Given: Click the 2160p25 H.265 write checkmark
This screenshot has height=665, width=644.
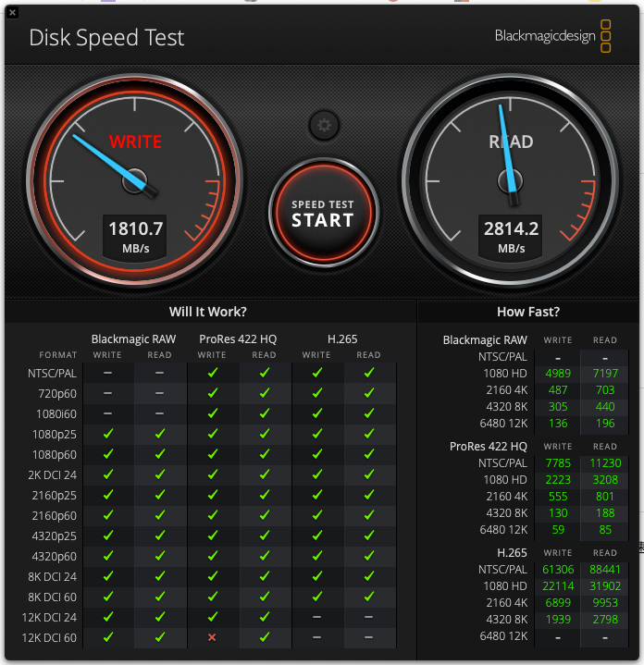Looking at the screenshot, I should (x=316, y=495).
